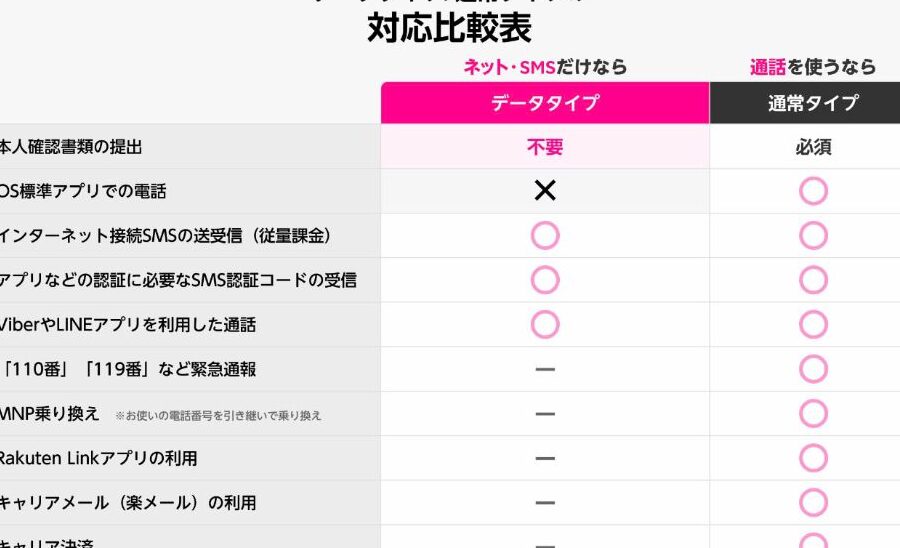Click the データタイプ dash for Rakuten Linkアプリの利用
Image resolution: width=900 pixels, height=548 pixels.
(x=545, y=458)
